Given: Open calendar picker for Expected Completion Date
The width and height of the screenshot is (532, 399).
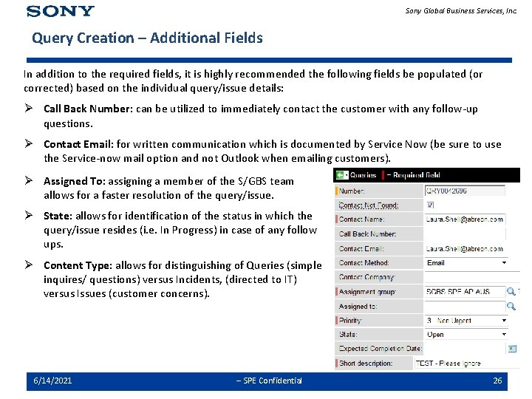Looking at the screenshot, I should click(512, 349).
